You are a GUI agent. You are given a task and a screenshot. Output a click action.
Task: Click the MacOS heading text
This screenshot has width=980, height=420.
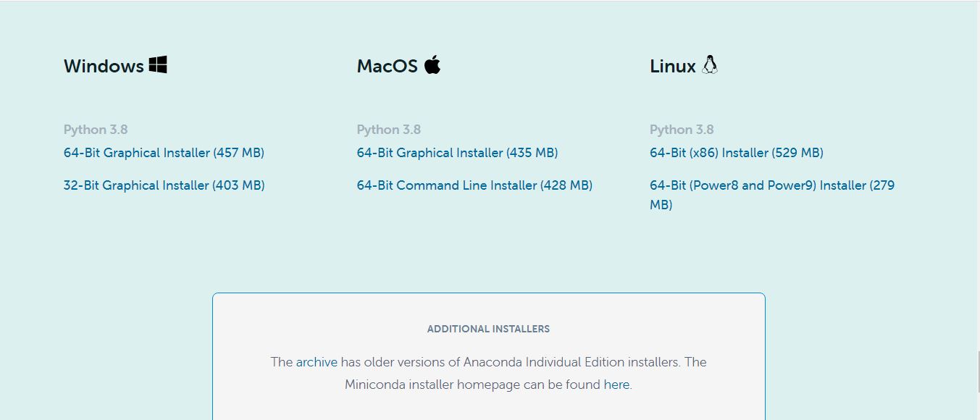point(388,66)
